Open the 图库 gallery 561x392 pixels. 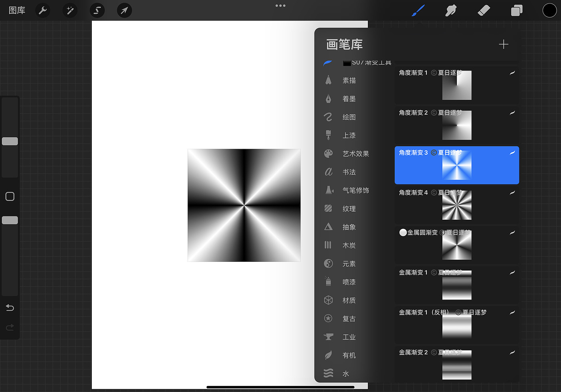17,10
